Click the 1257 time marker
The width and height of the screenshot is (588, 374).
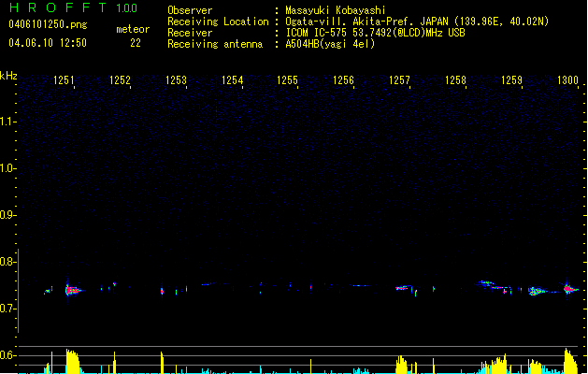point(399,80)
